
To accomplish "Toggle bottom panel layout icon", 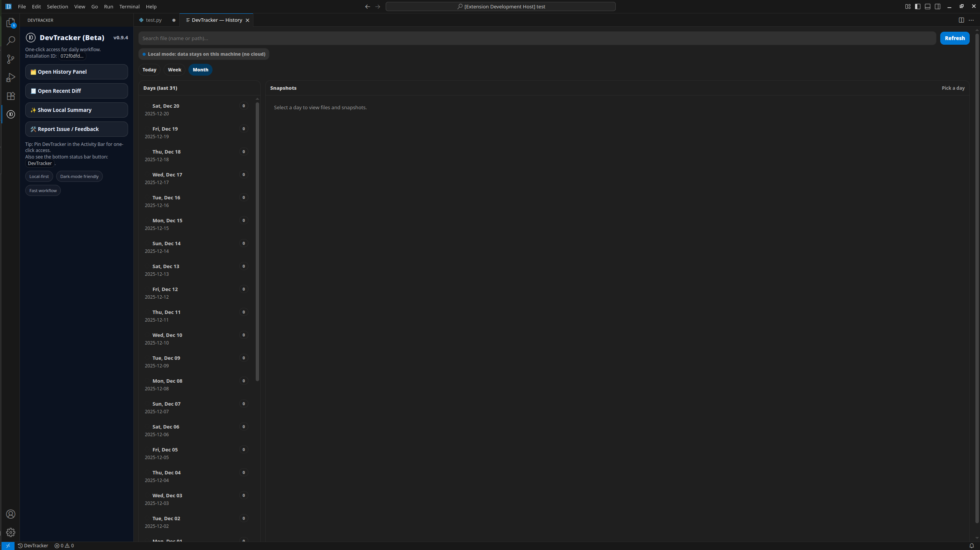I will [x=928, y=6].
